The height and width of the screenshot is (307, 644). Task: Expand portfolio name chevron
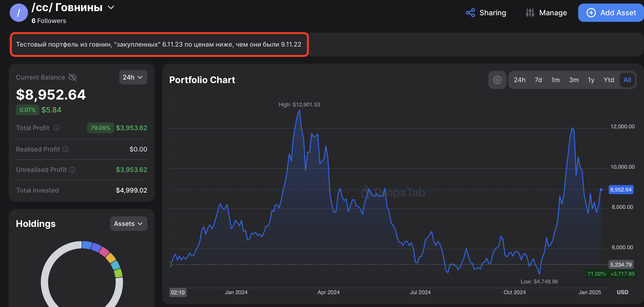pos(111,8)
